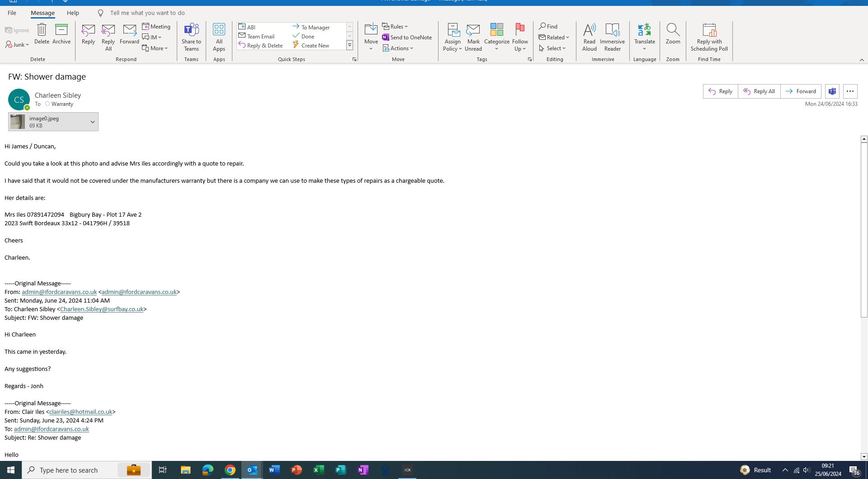Collapse the ribbon with the chevron
Screen dimensions: 868x479
[862, 60]
